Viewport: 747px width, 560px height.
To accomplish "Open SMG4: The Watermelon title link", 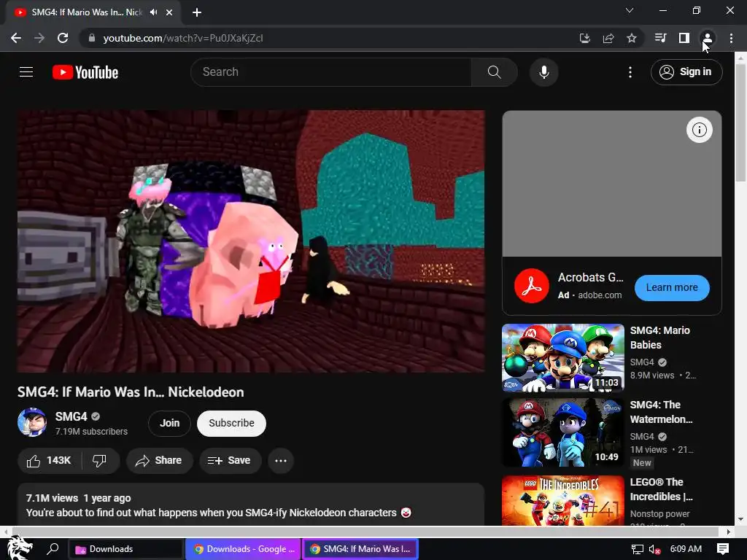I will point(661,412).
